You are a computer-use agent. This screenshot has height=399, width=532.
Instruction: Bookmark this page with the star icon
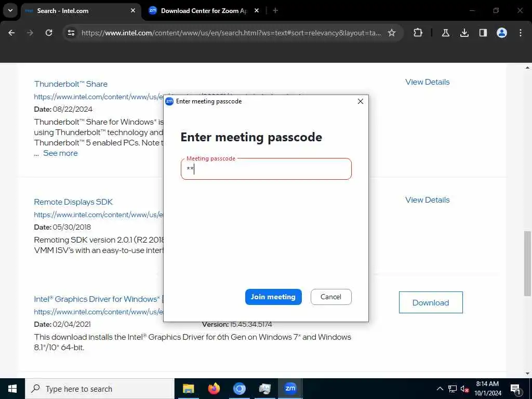click(392, 33)
